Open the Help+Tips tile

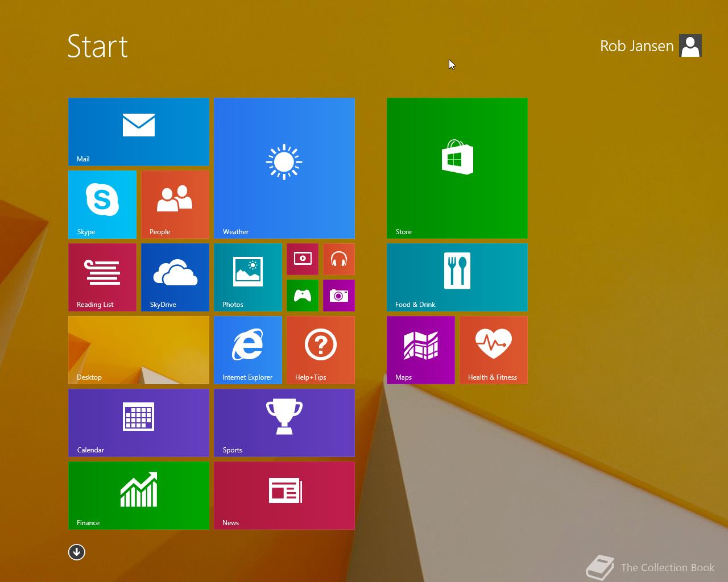pyautogui.click(x=321, y=350)
